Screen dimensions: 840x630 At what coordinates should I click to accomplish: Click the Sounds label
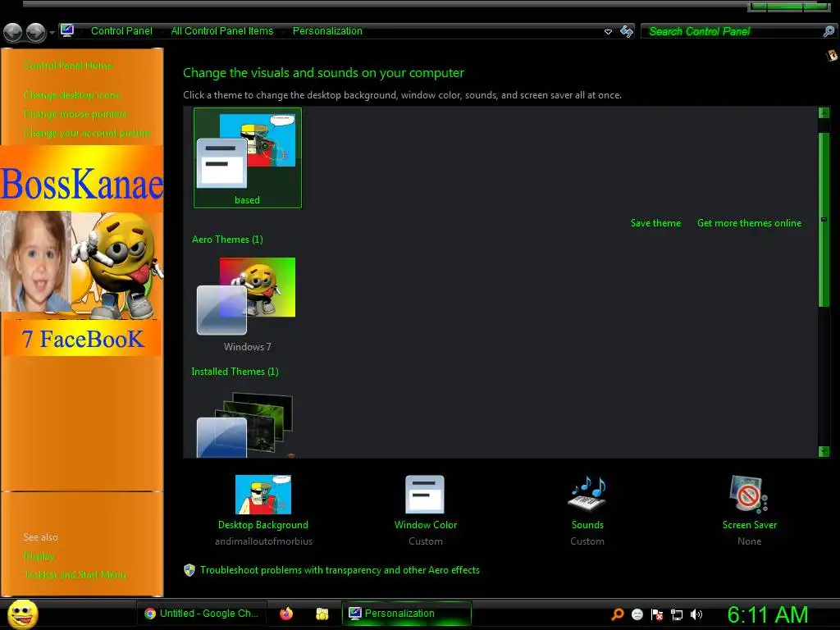587,525
